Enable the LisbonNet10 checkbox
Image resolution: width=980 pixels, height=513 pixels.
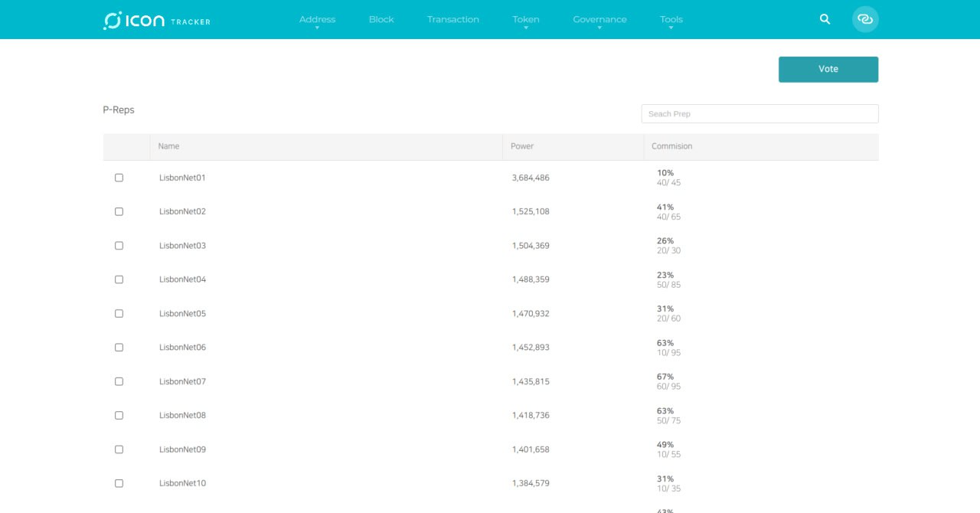click(119, 483)
